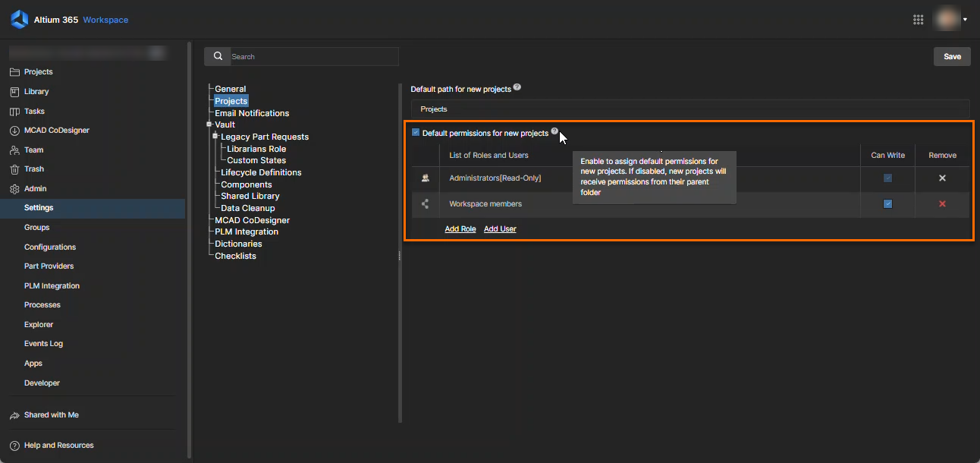
Task: Select Librarians Role tree item
Action: (256, 149)
